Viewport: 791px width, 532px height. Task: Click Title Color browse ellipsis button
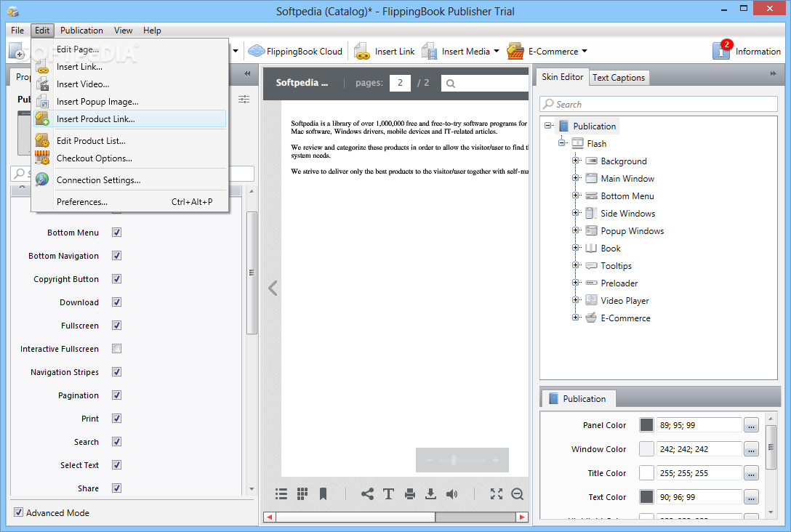[751, 473]
